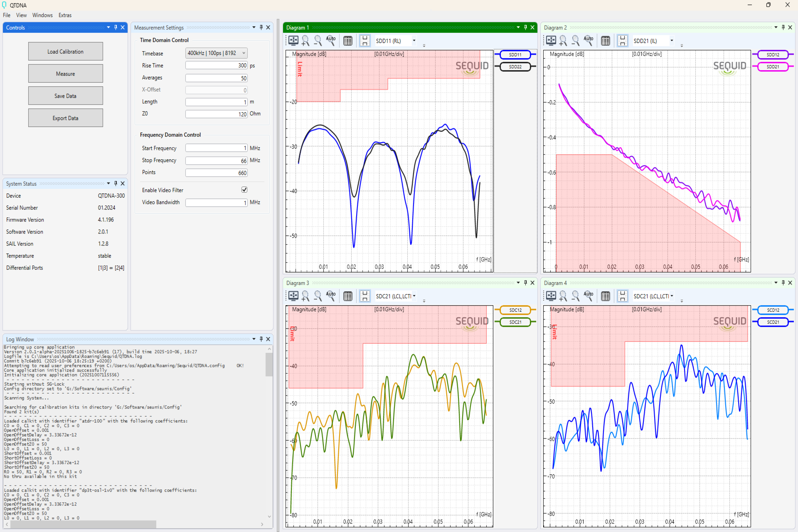
Task: Open data table icon in Diagram 4
Action: pyautogui.click(x=606, y=296)
